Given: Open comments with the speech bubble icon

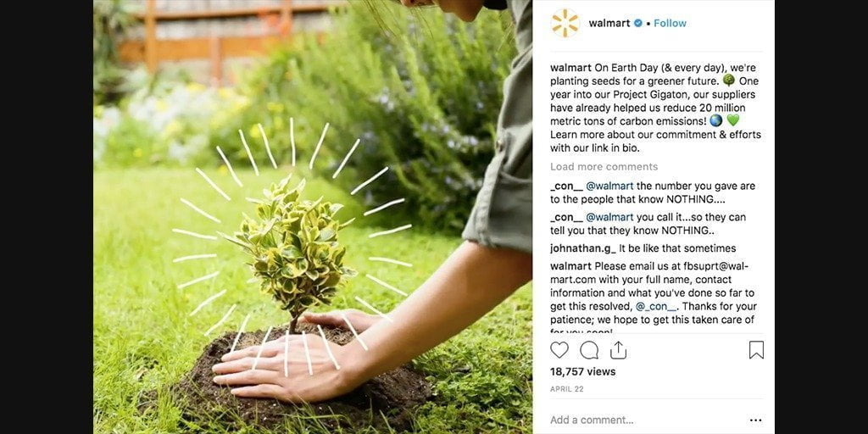Looking at the screenshot, I should point(589,350).
